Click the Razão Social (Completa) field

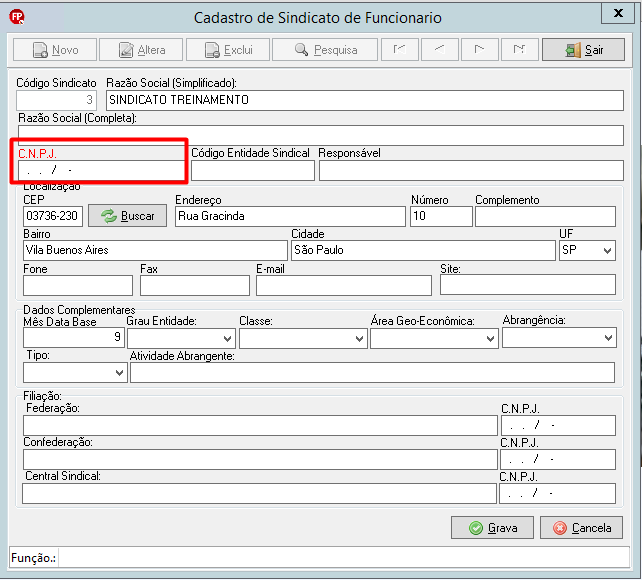[x=321, y=135]
